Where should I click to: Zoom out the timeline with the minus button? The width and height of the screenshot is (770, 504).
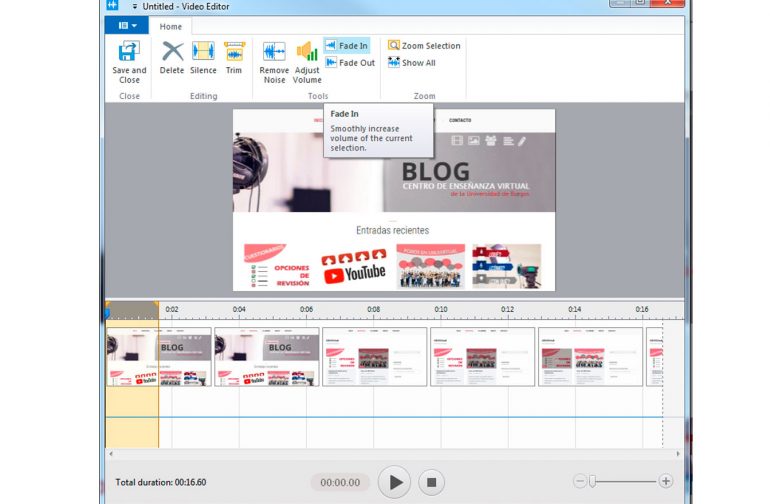point(580,481)
